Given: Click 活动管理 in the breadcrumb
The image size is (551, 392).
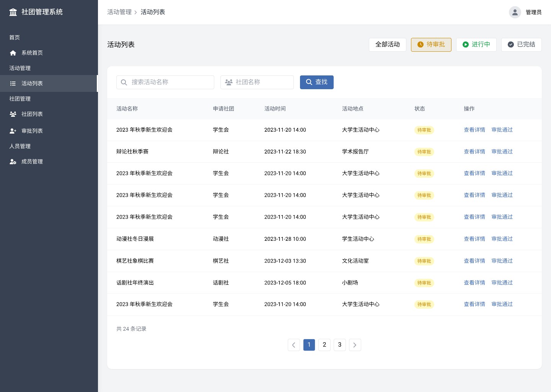Looking at the screenshot, I should click(119, 12).
